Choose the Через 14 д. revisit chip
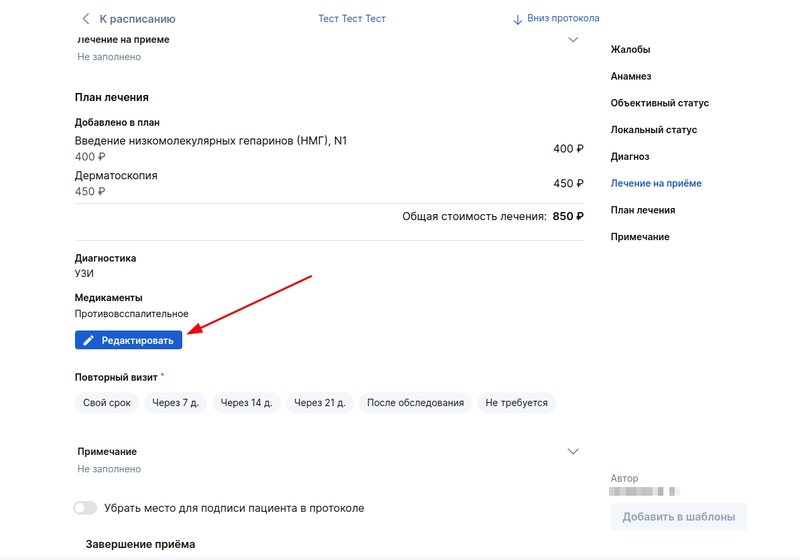 pyautogui.click(x=246, y=402)
